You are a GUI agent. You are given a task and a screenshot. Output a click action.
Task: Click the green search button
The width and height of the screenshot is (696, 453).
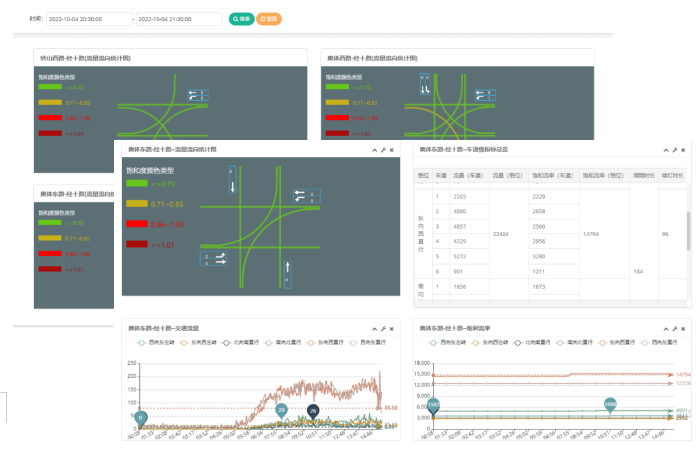[x=241, y=19]
